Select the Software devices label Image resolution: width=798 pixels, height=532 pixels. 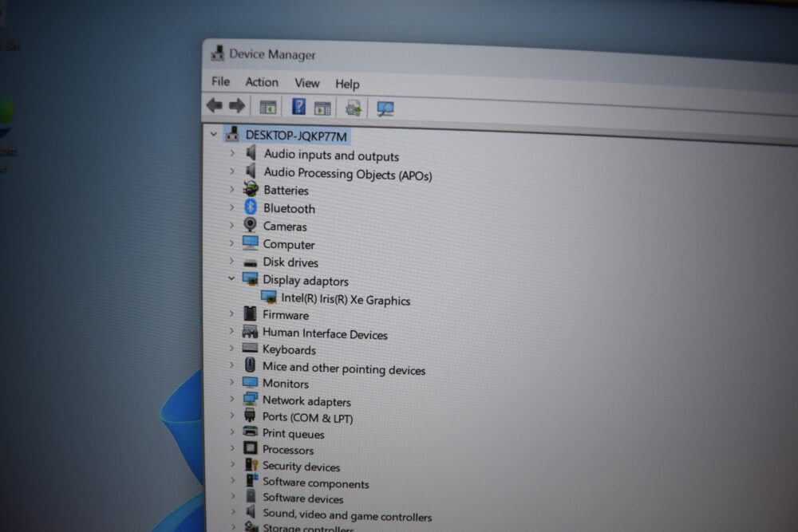click(302, 498)
